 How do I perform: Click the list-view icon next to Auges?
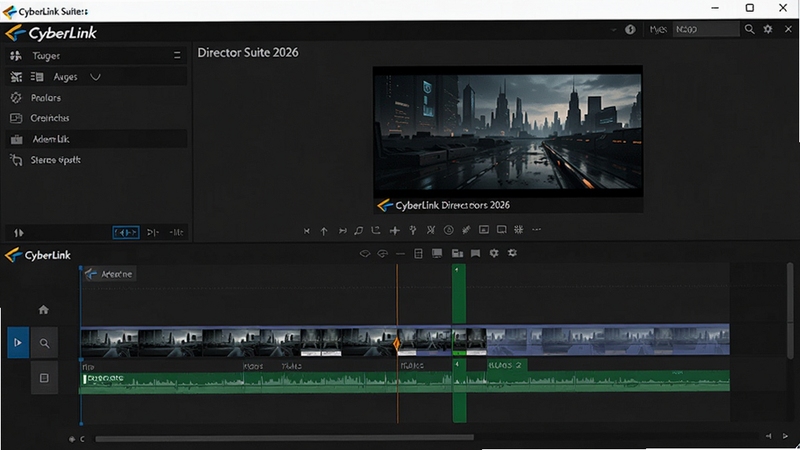[37, 77]
